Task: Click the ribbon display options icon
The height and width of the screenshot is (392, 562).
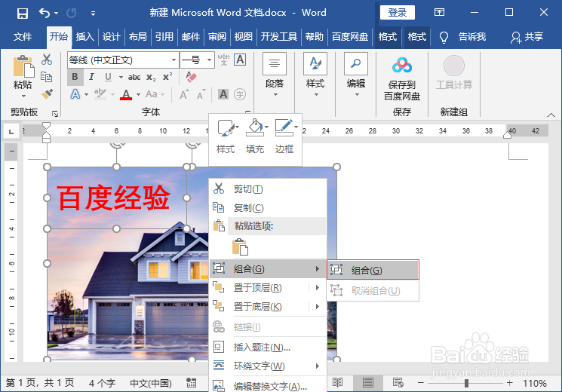Action: click(439, 13)
